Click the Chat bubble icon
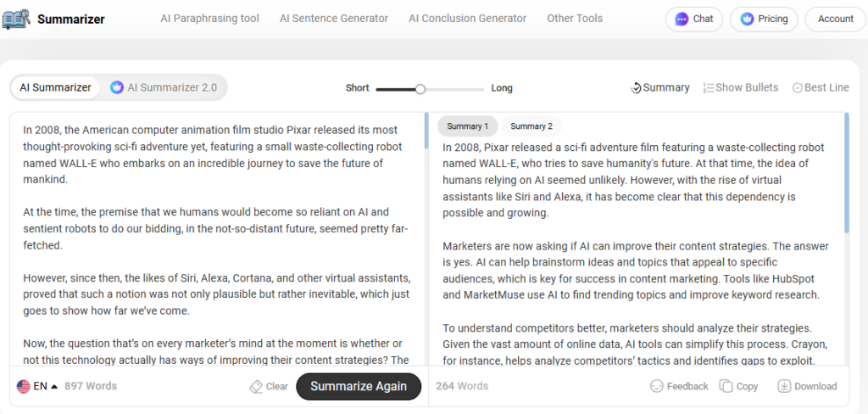 tap(682, 19)
